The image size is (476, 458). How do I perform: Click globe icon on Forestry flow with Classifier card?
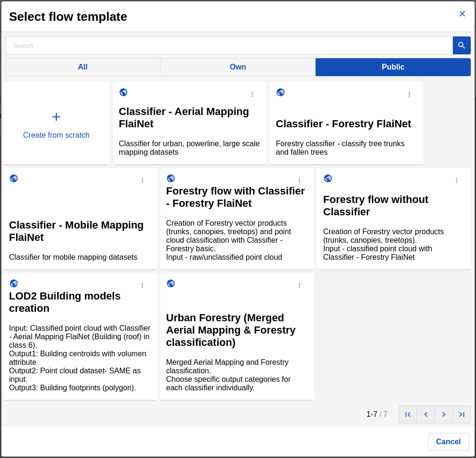pyautogui.click(x=171, y=178)
